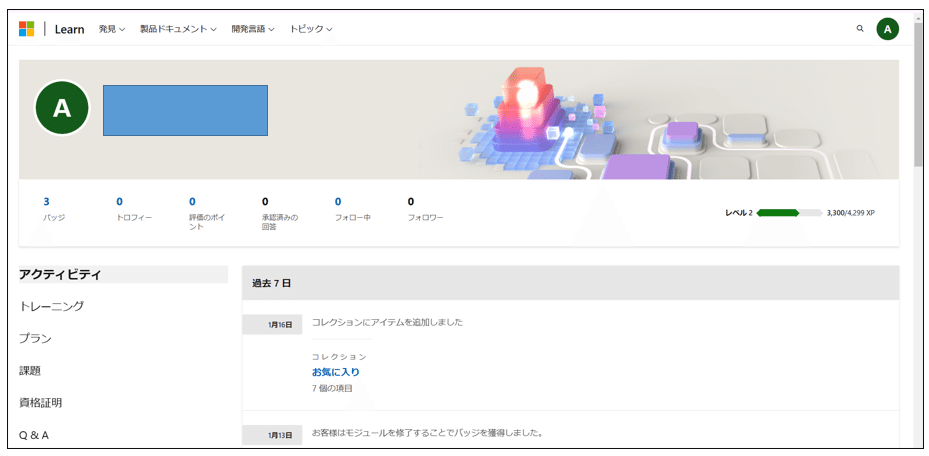This screenshot has height=456, width=929.
Task: Select the トレーニング tab
Action: (x=52, y=306)
